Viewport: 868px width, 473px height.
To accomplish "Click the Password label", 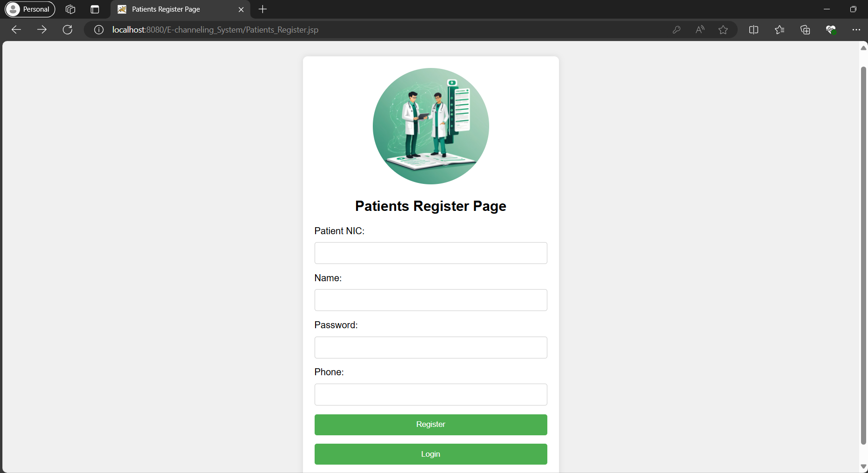I will (336, 325).
